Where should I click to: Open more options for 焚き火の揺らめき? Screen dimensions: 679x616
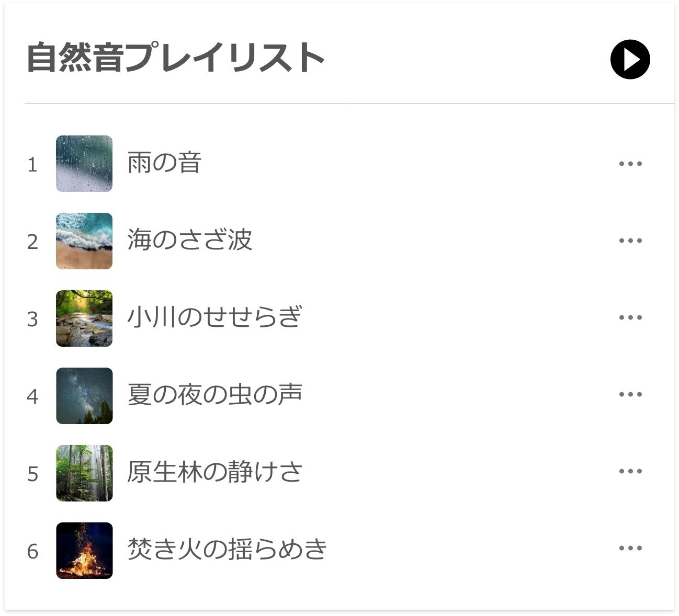(x=630, y=548)
